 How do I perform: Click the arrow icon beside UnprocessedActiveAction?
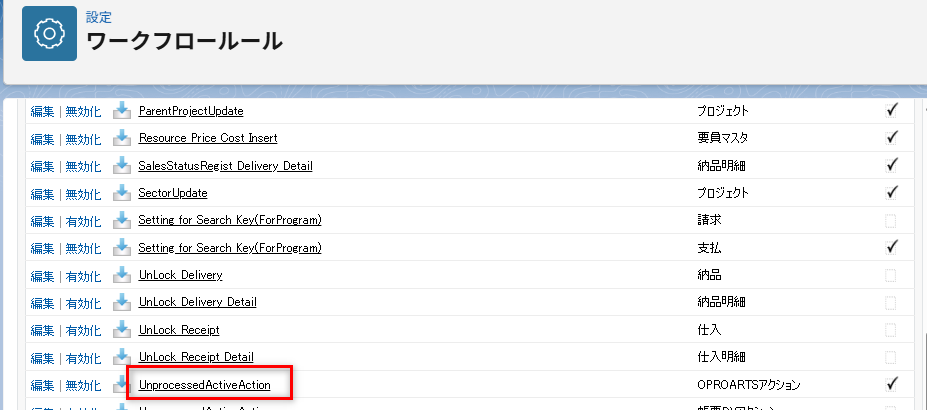[x=122, y=385]
